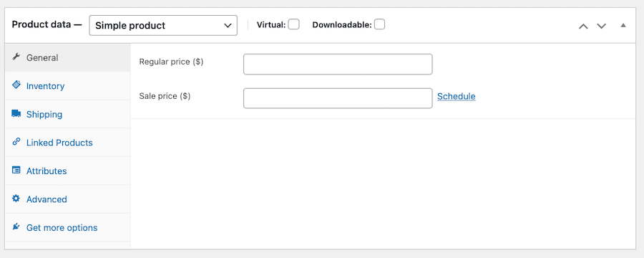Move Product data panel down
Viewport: 644px width, 258px height.
(x=601, y=26)
